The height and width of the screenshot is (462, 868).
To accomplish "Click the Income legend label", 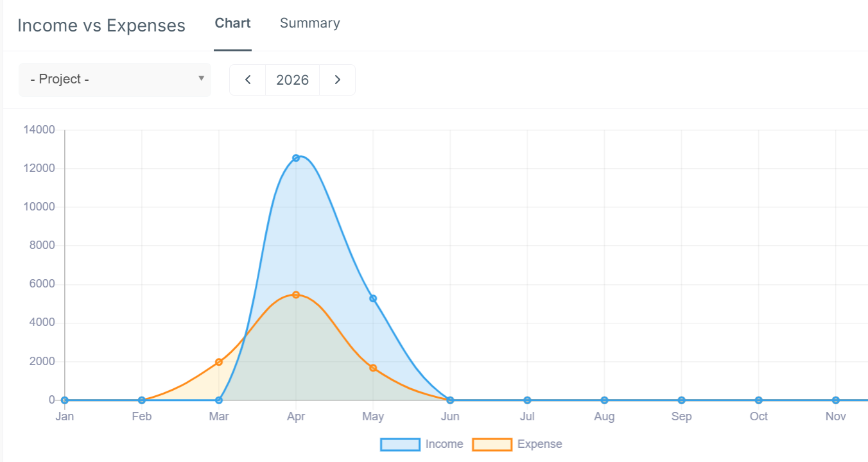I will [444, 444].
